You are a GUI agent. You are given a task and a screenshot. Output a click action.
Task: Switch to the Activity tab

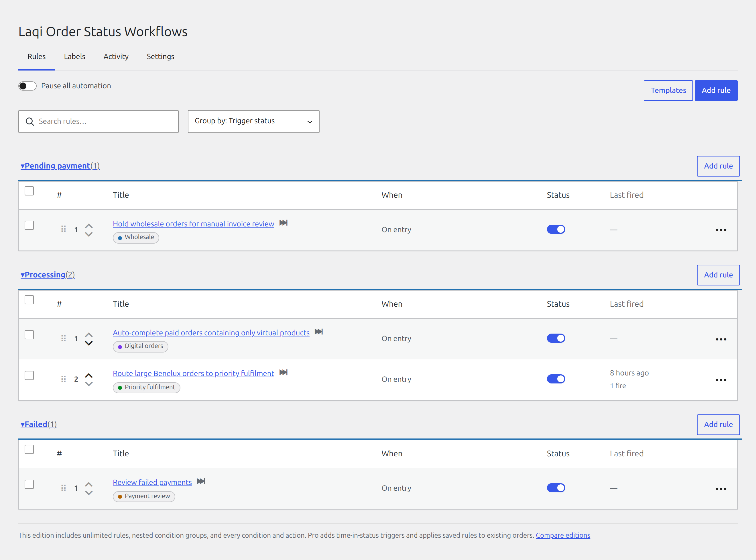(116, 57)
